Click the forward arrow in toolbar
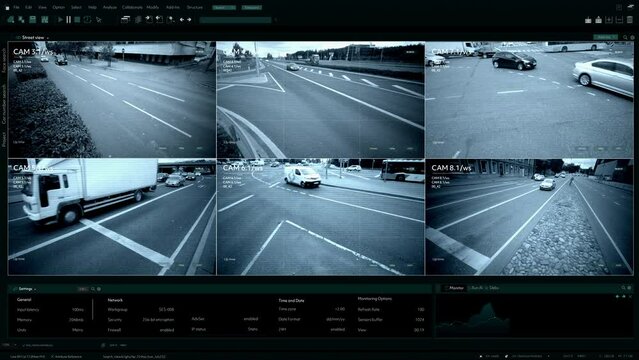639x360 pixels. 189,20
